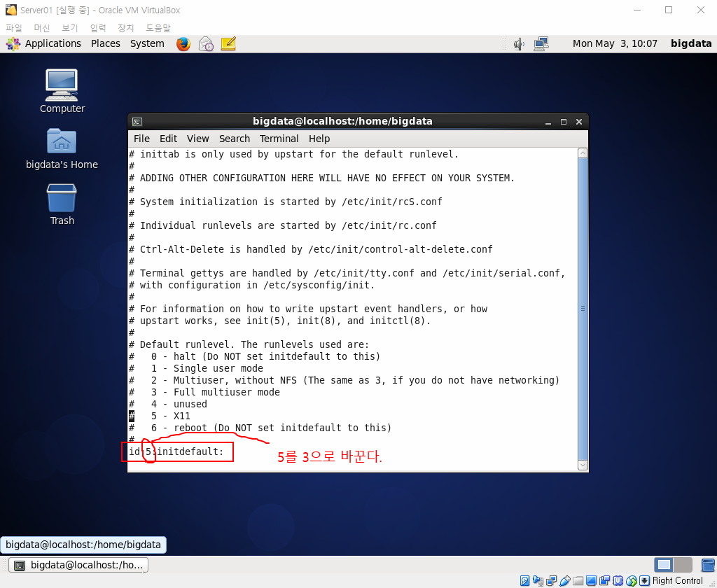The width and height of the screenshot is (717, 588).
Task: Open VirtualBox 입력 menu
Action: click(x=98, y=28)
